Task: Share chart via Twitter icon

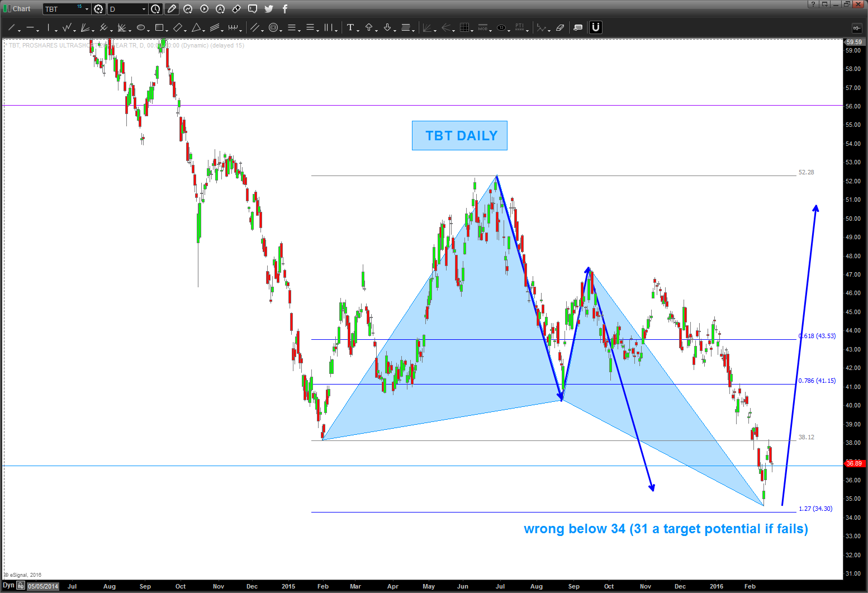Action: pyautogui.click(x=269, y=9)
